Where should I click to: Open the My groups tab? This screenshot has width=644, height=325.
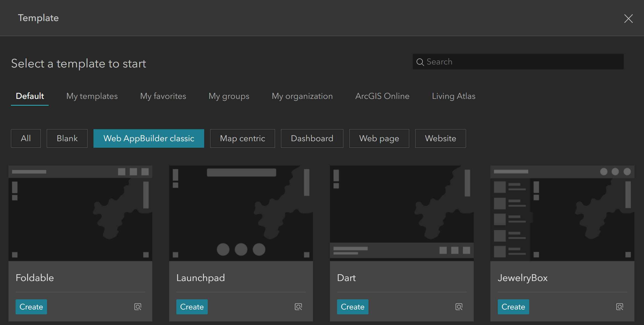tap(229, 96)
